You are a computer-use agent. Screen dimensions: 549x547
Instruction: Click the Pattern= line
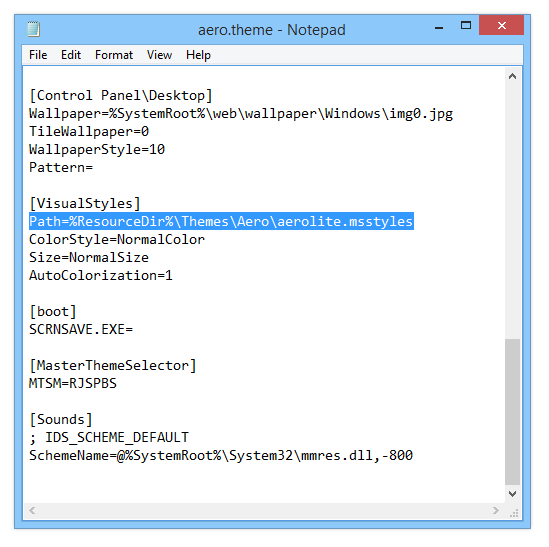click(x=61, y=167)
